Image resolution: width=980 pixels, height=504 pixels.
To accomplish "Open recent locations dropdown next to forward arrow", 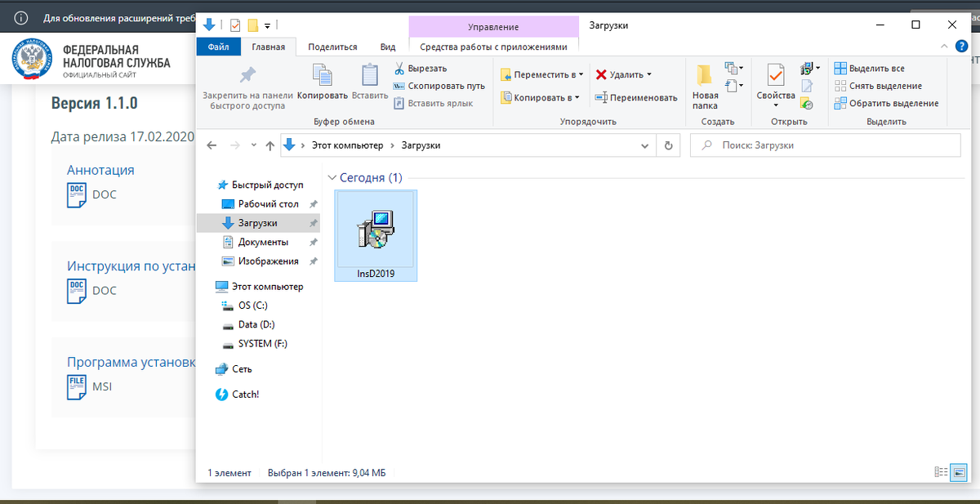I will click(253, 145).
